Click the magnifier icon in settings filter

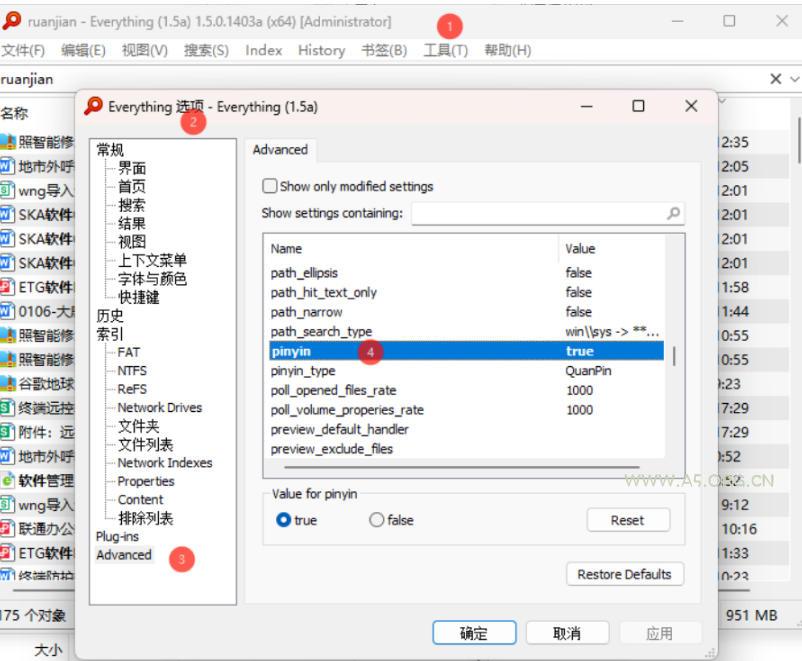point(674,213)
